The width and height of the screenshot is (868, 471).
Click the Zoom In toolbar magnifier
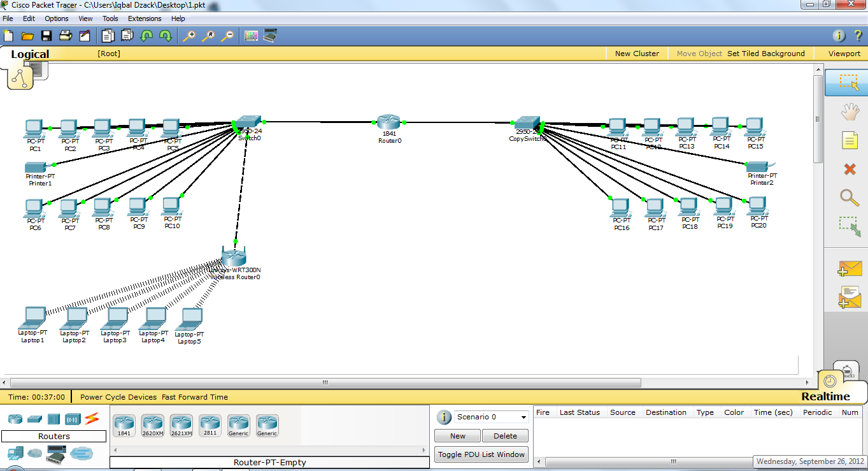189,36
